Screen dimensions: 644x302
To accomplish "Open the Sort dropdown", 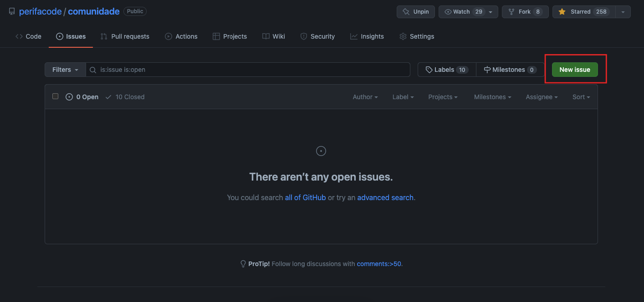I will [581, 97].
